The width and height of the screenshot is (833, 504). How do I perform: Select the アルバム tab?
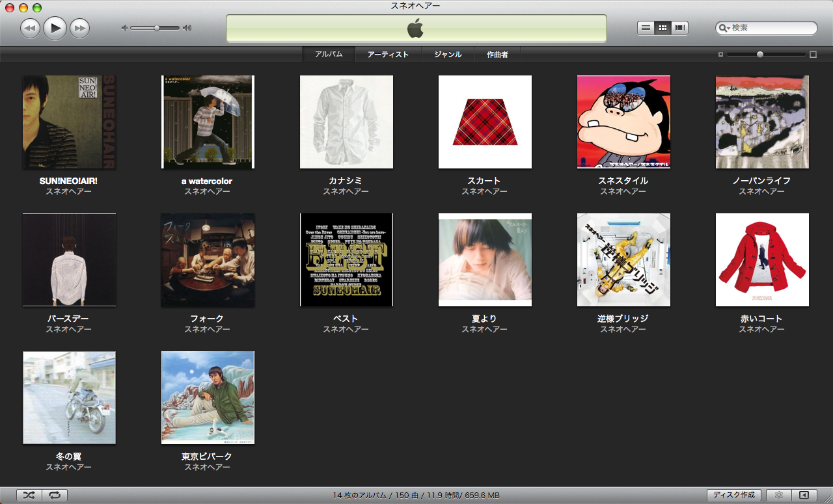(x=329, y=55)
